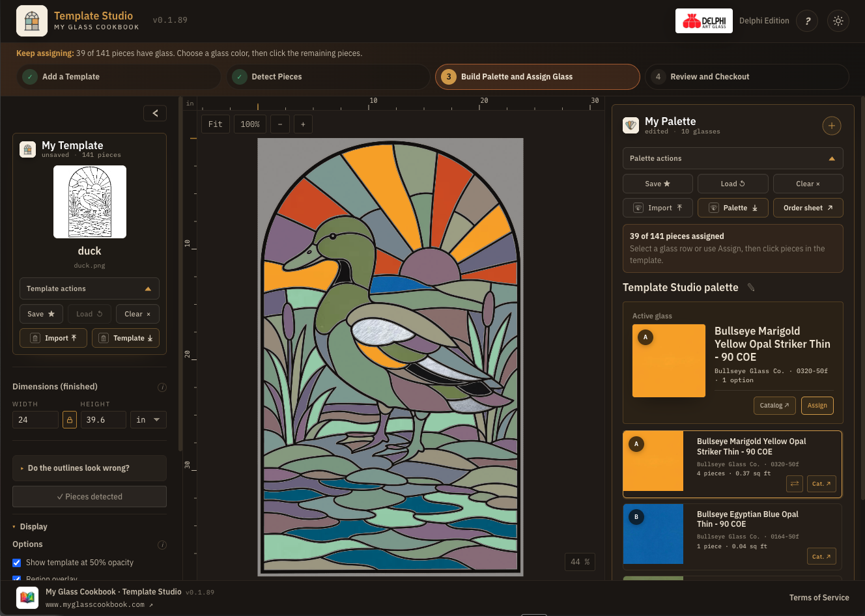This screenshot has height=616, width=865.
Task: Edit Template Studio palette name pencil icon
Action: point(750,287)
